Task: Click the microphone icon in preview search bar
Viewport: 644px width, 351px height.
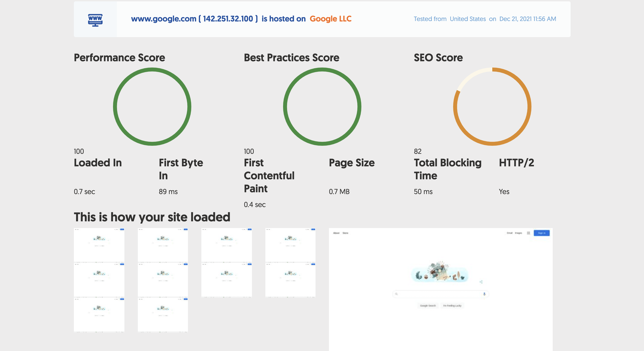Action: (484, 294)
